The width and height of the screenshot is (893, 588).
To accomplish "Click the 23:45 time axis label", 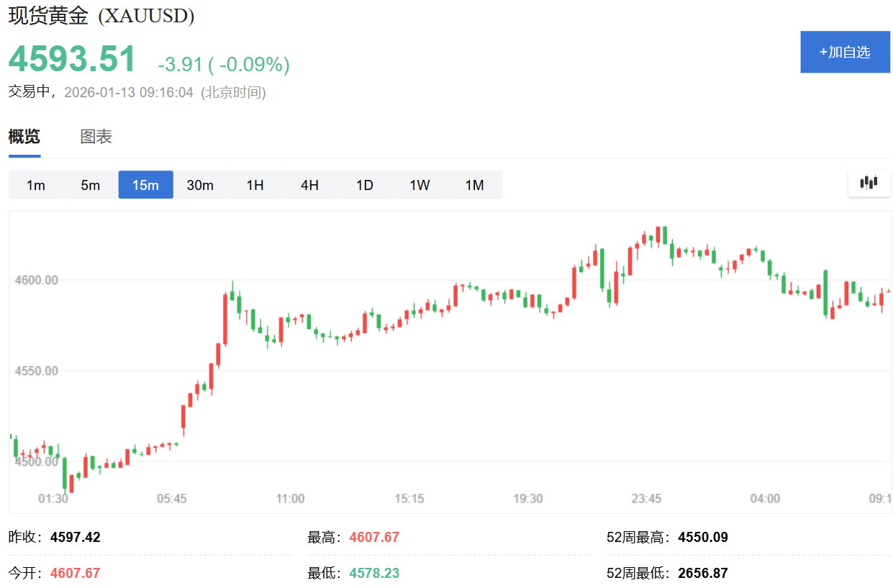I will coord(646,498).
